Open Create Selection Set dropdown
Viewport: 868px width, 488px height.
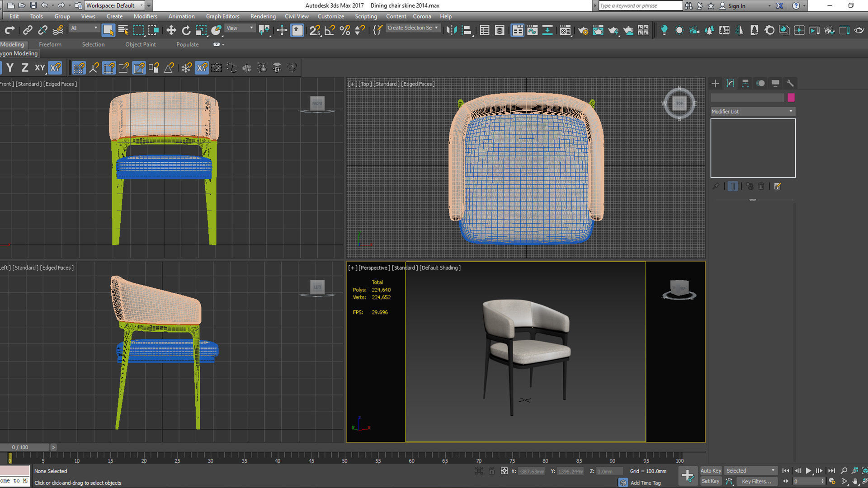click(413, 28)
